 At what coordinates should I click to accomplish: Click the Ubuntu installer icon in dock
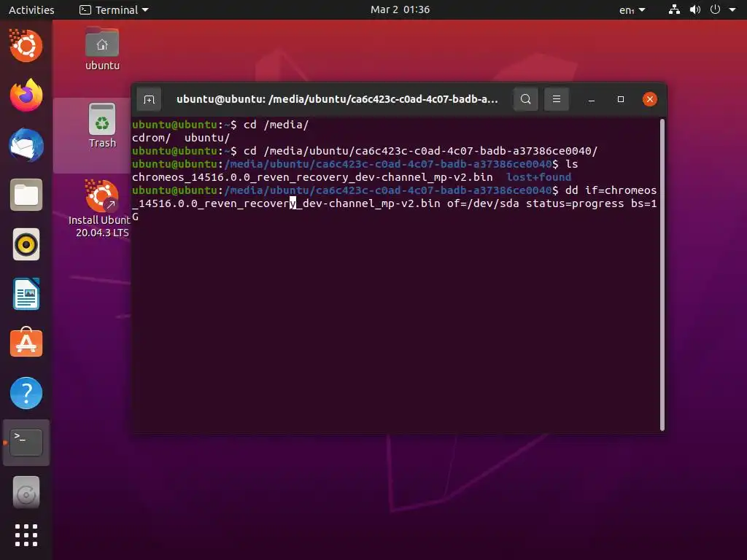[26, 46]
